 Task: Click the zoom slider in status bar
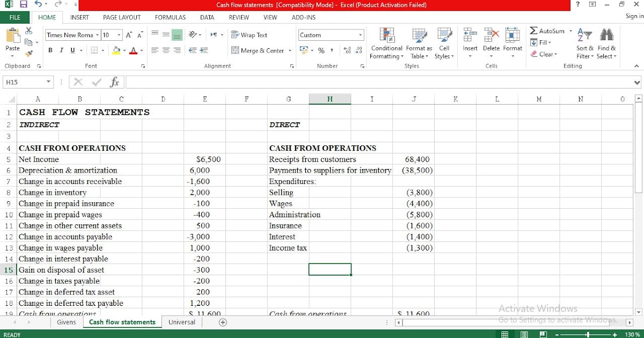588,334
